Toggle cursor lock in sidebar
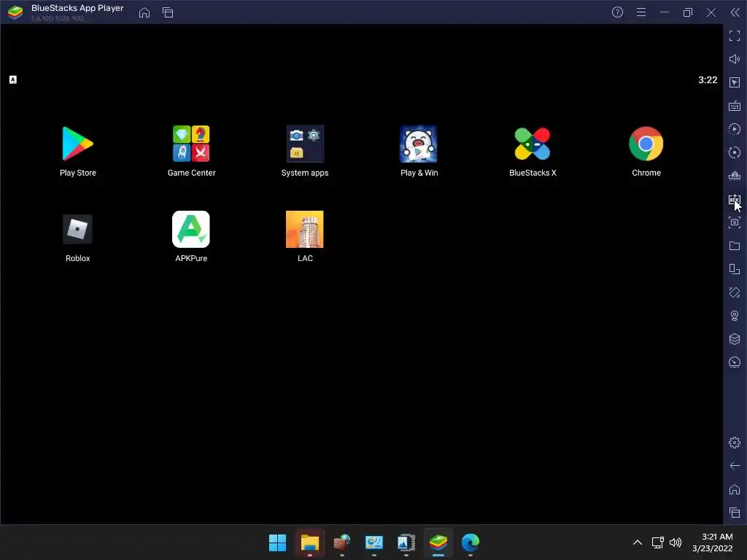The image size is (747, 560). 735,82
